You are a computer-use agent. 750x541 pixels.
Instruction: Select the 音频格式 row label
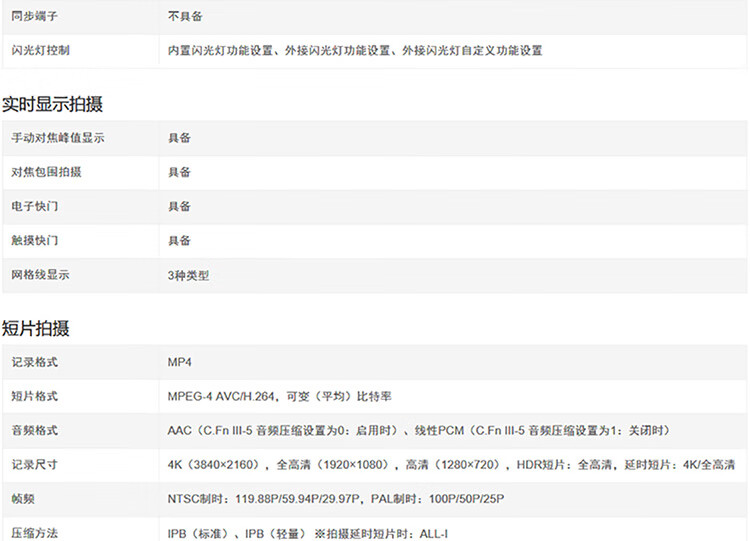click(x=35, y=430)
